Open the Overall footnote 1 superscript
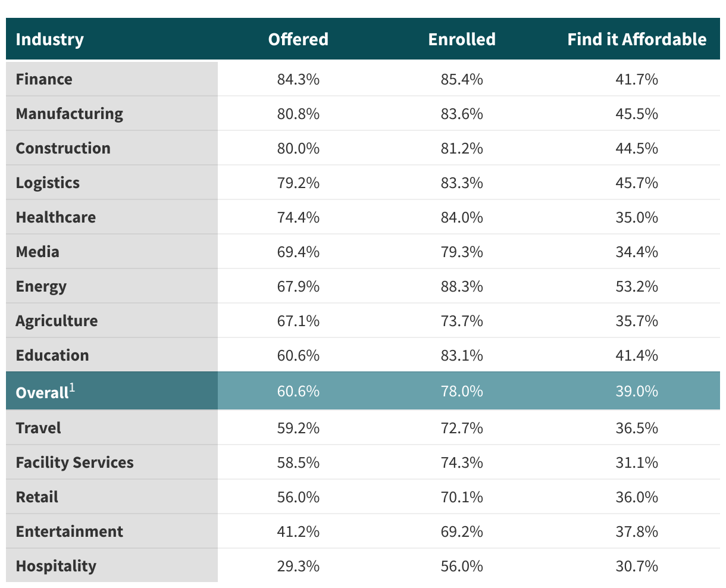 [x=72, y=387]
